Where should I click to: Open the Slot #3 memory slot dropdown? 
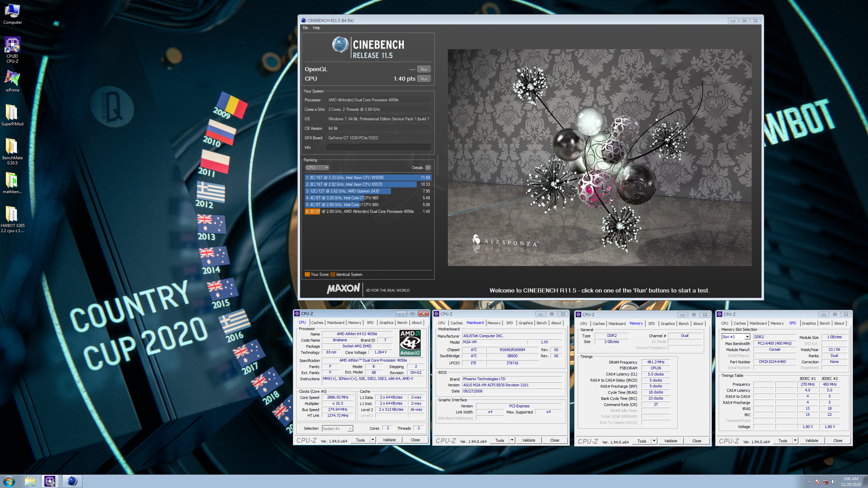click(x=735, y=337)
